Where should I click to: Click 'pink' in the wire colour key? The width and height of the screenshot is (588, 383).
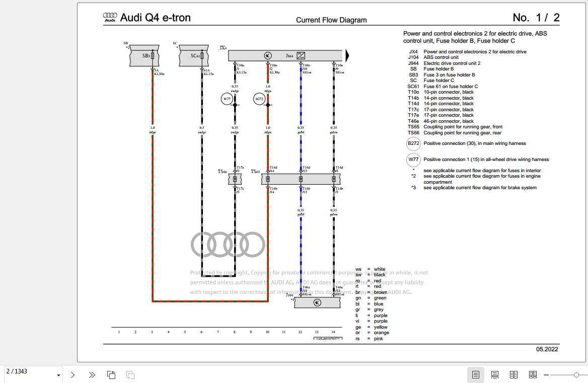pos(379,339)
